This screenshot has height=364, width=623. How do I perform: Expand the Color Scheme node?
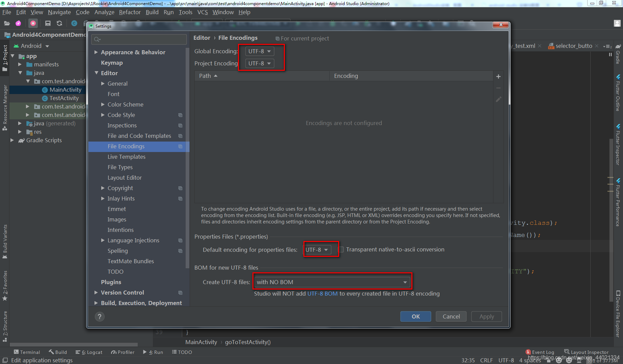[103, 104]
